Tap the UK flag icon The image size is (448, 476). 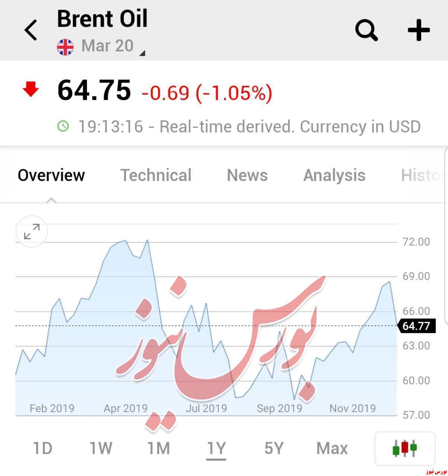click(65, 47)
